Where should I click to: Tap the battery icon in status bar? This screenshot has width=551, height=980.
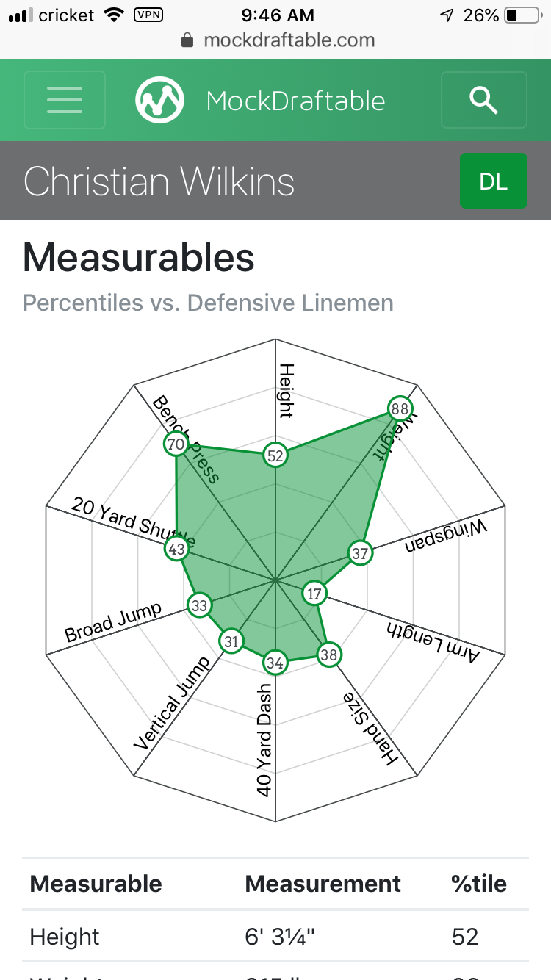click(x=522, y=15)
